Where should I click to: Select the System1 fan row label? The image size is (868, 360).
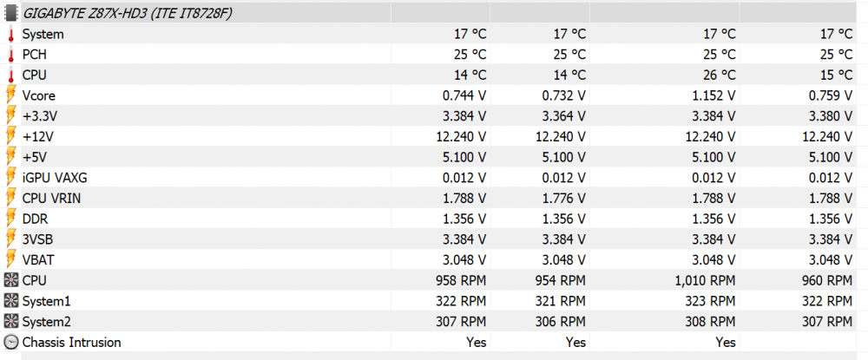click(46, 301)
